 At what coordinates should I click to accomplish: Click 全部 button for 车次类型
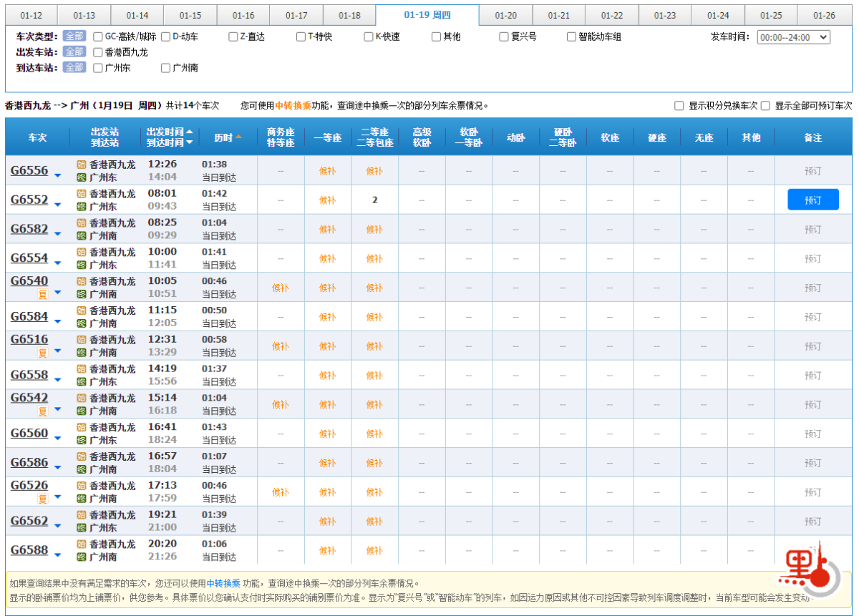click(x=74, y=36)
